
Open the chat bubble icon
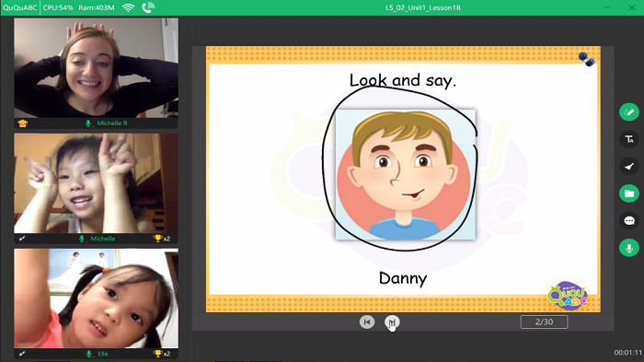click(x=628, y=221)
